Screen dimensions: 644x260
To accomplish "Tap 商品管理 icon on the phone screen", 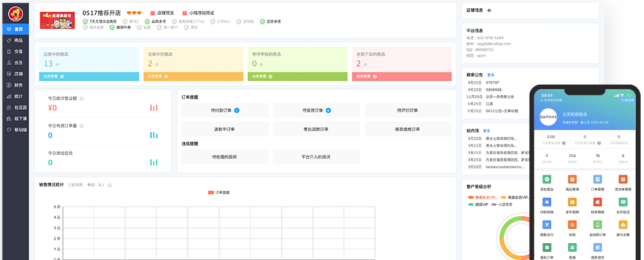I will [x=572, y=179].
